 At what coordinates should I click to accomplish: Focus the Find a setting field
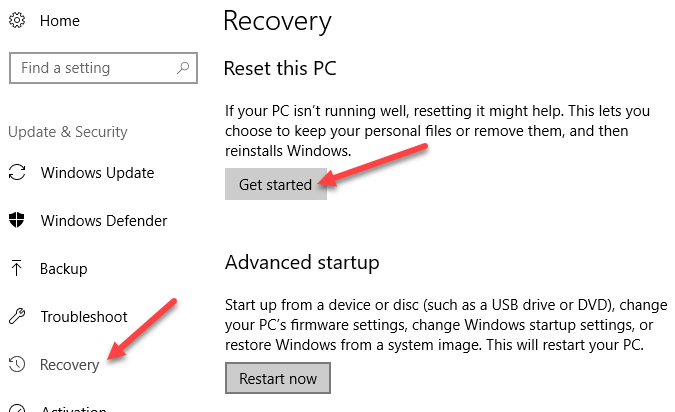coord(90,68)
